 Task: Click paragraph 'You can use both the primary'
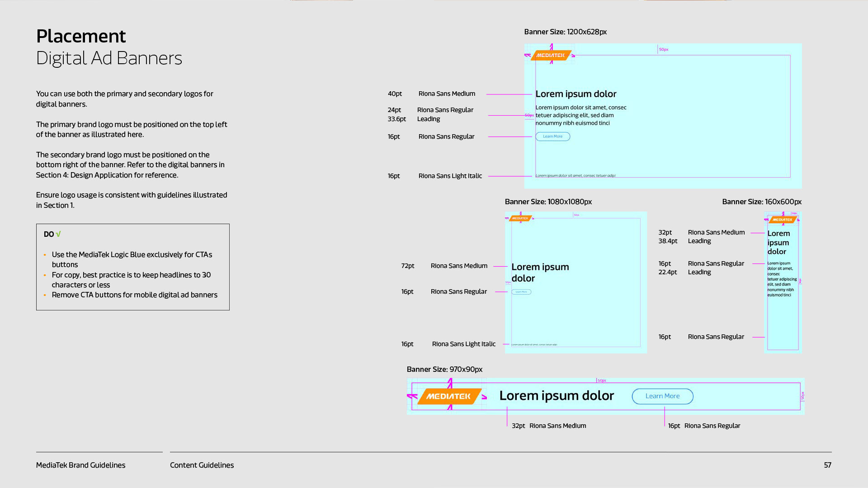tap(124, 99)
